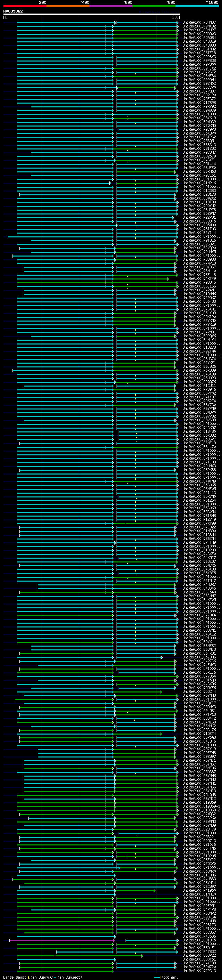This screenshot has width=222, height=980.
Task: Select the UniRef100_C6HF19 label
Action: [199, 443]
